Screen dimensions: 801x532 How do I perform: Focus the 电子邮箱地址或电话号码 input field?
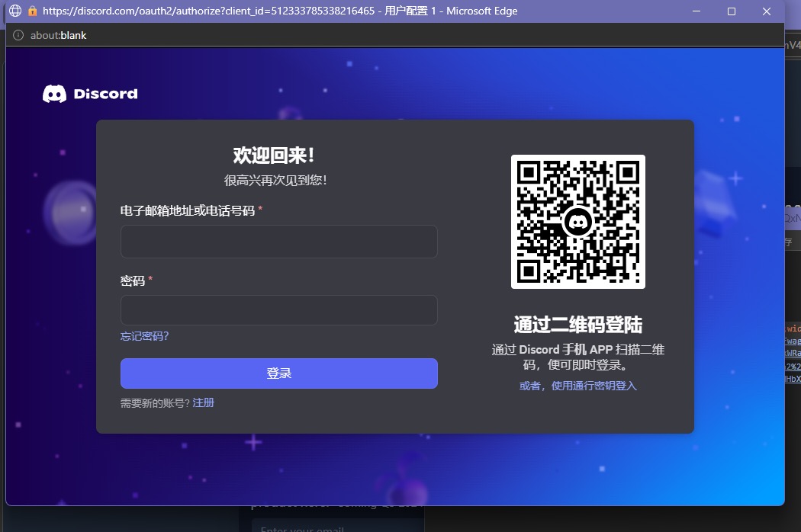pos(278,242)
